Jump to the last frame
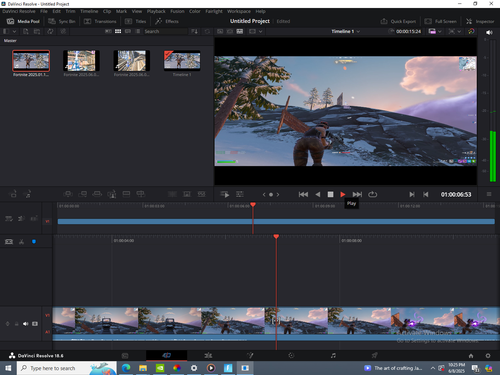The height and width of the screenshot is (375, 500). pos(357,194)
